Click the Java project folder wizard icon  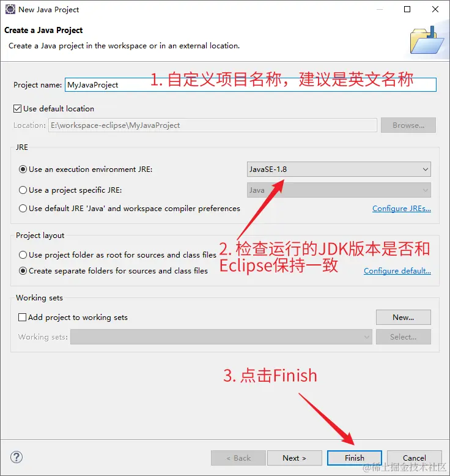[x=427, y=40]
